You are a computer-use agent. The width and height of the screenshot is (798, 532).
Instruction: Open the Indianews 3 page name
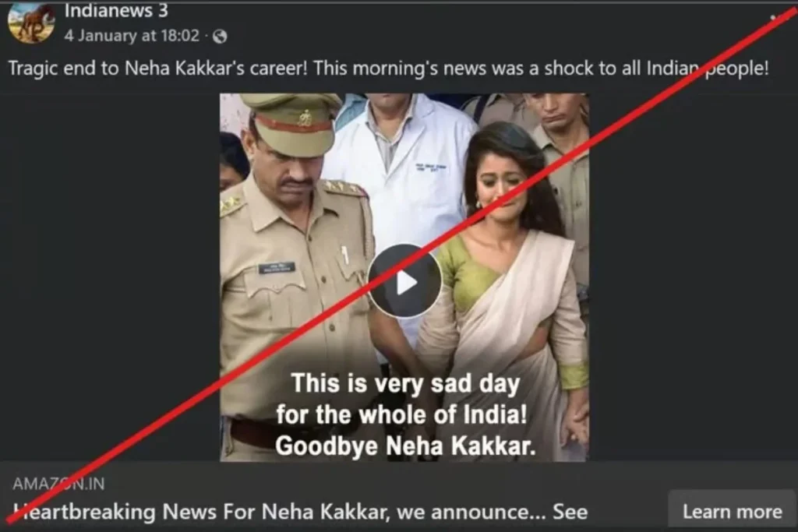(116, 11)
